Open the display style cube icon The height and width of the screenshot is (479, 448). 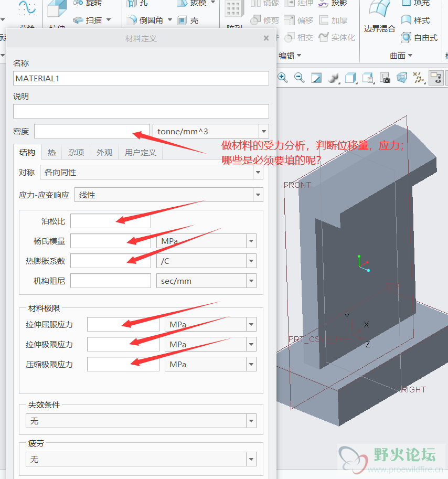click(x=350, y=78)
